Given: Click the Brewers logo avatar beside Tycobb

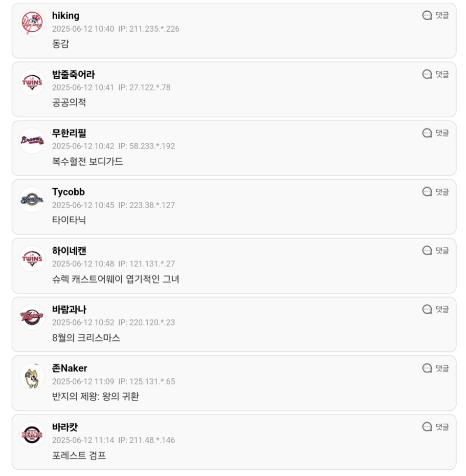Looking at the screenshot, I should tap(32, 199).
